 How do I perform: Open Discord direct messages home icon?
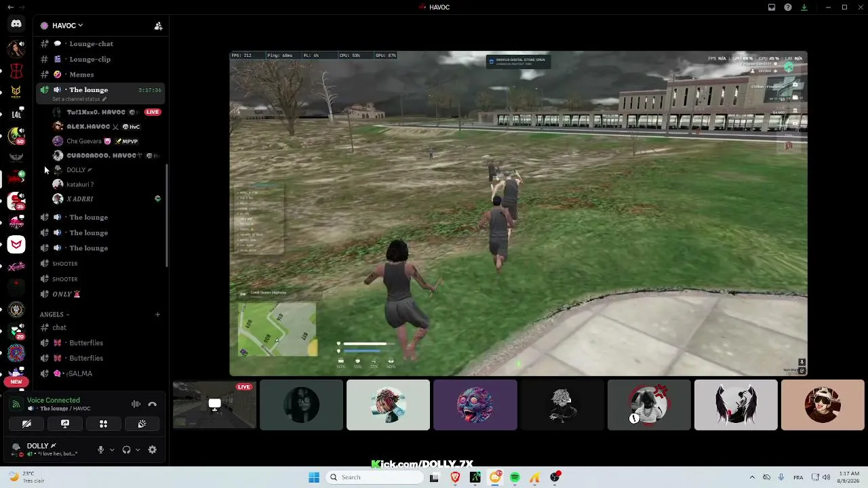click(x=16, y=24)
